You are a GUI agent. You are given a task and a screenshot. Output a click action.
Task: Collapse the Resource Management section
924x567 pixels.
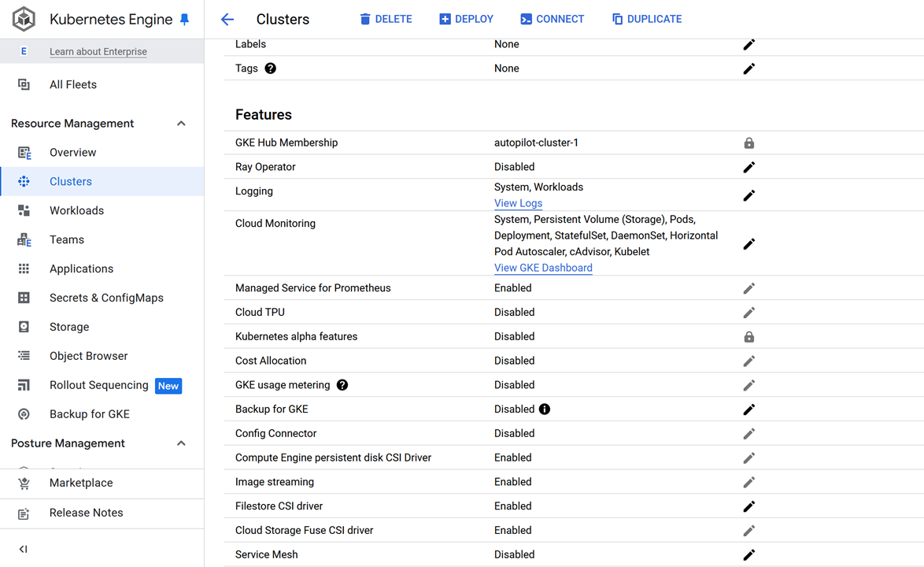182,124
